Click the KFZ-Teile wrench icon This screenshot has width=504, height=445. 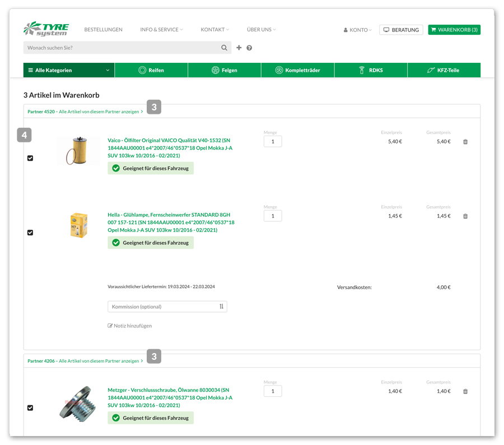click(x=431, y=70)
